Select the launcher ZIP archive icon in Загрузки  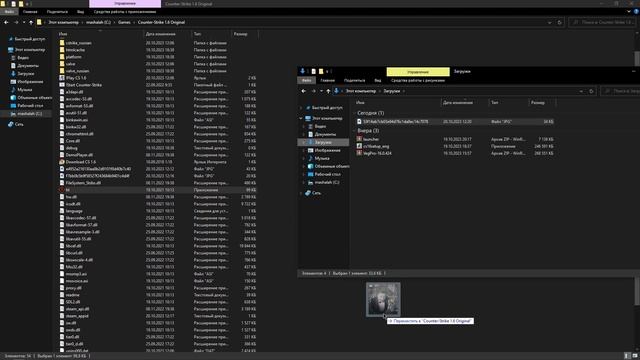359,139
